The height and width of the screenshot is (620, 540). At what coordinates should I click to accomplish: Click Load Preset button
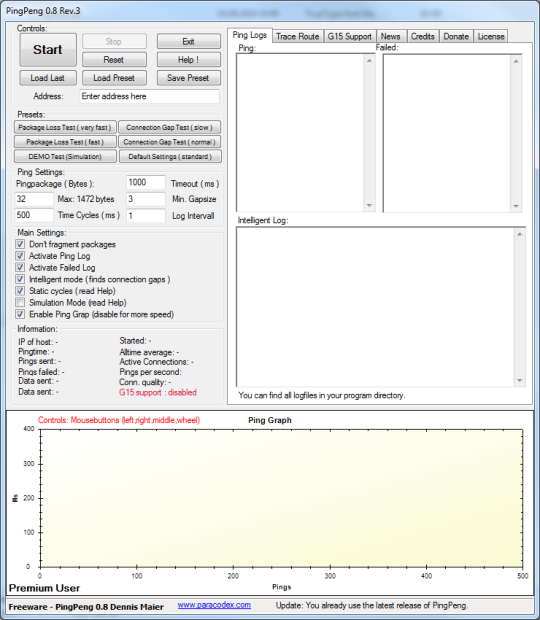tap(114, 78)
